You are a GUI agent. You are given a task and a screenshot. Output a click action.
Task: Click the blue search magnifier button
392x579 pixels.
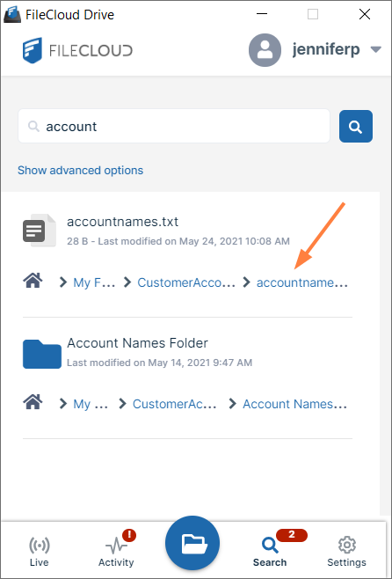[355, 127]
